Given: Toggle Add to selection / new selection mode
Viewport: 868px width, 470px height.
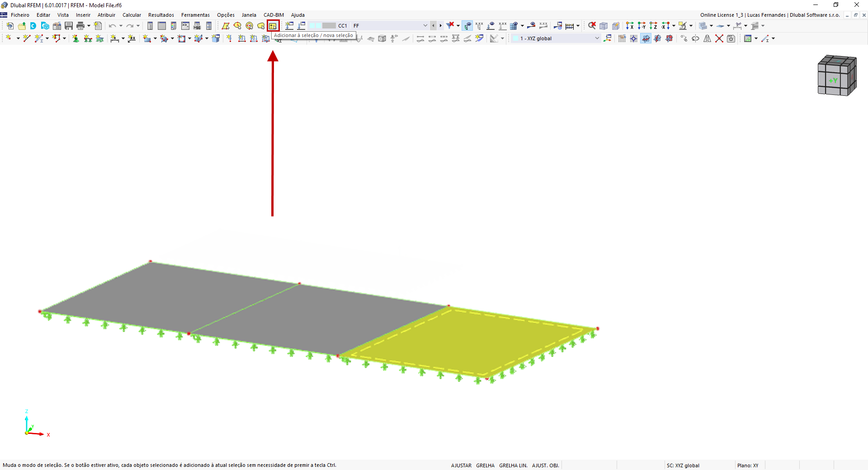Looking at the screenshot, I should click(x=273, y=26).
